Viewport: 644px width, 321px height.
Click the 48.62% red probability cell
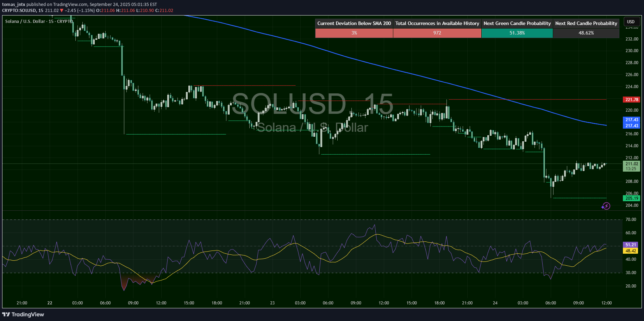(x=586, y=33)
